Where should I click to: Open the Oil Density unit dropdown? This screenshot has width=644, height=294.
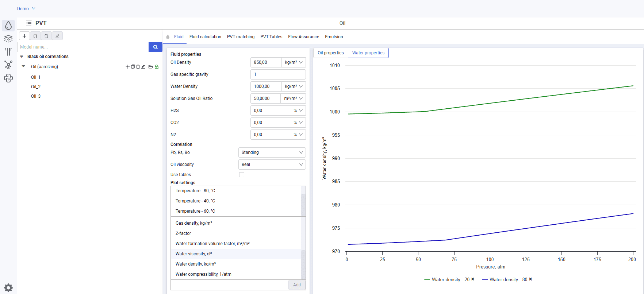(x=294, y=62)
